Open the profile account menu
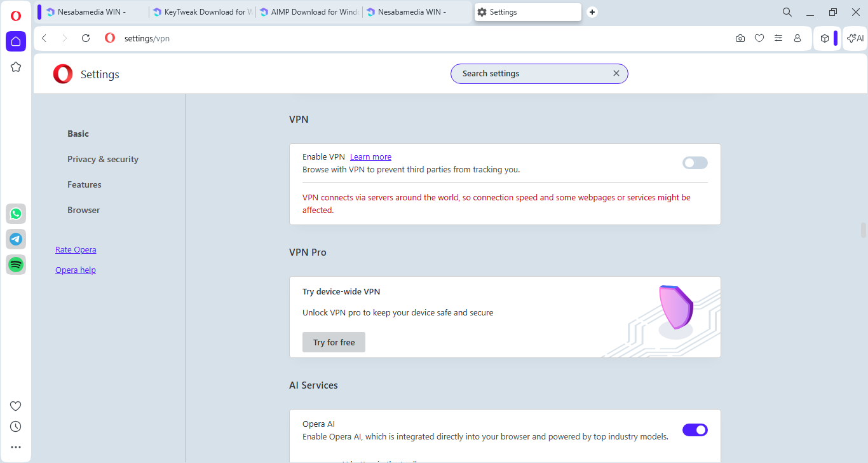 click(x=797, y=38)
